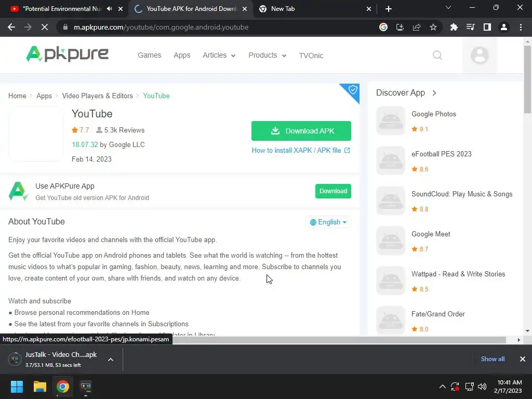
Task: Open the site search magnifier icon
Action: [x=437, y=55]
